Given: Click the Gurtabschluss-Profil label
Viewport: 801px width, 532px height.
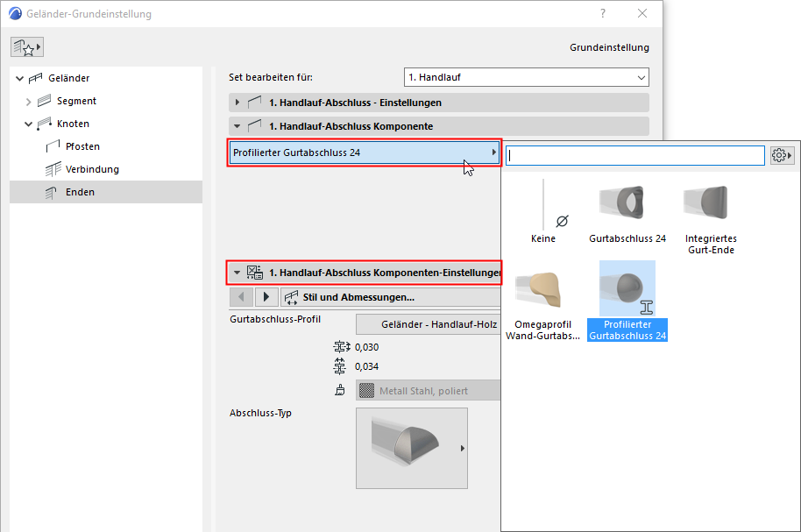Looking at the screenshot, I should (x=275, y=319).
